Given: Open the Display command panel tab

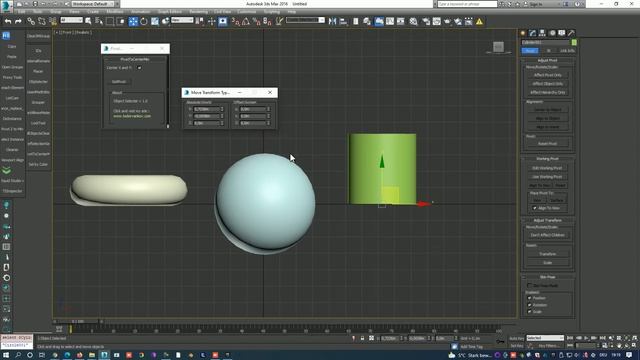Looking at the screenshot, I should tap(562, 33).
